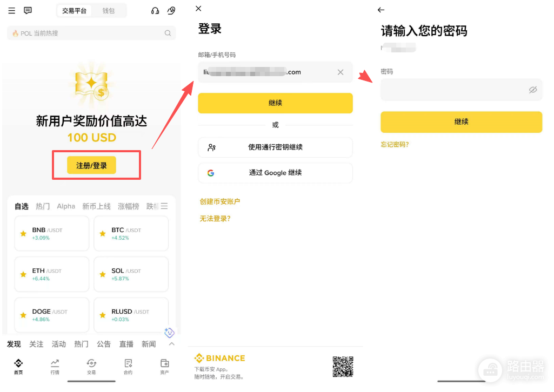
Task: Open the BNB /USDT card
Action: [51, 234]
